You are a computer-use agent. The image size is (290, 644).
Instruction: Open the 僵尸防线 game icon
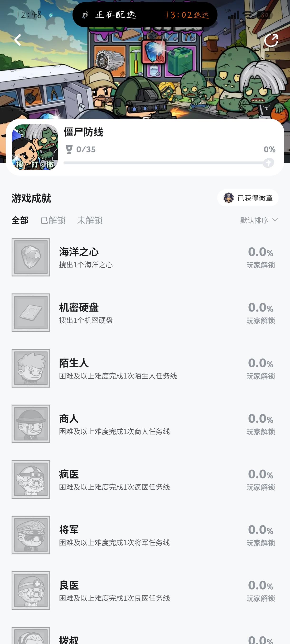(35, 147)
